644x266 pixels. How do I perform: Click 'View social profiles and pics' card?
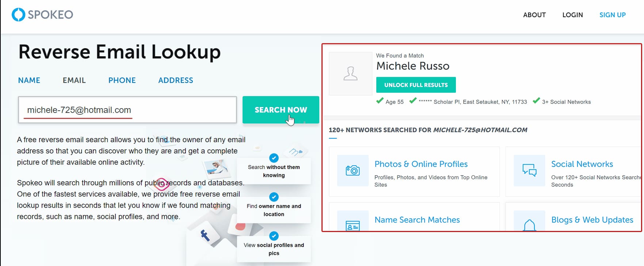(274, 249)
